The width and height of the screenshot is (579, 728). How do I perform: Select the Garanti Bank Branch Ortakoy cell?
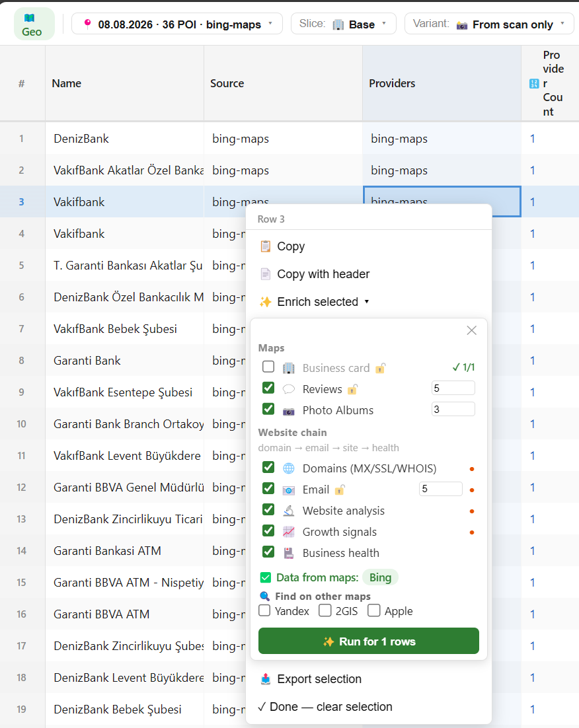pos(124,424)
